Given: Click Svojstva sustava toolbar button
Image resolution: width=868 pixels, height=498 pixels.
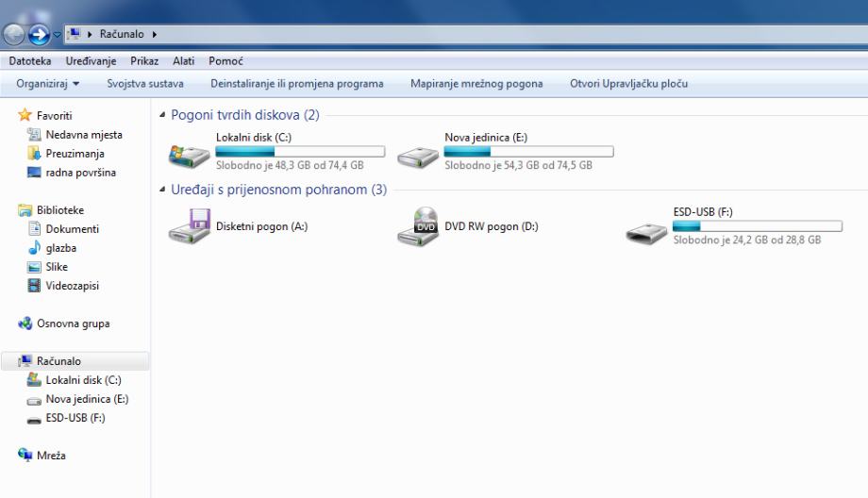Looking at the screenshot, I should pyautogui.click(x=145, y=84).
